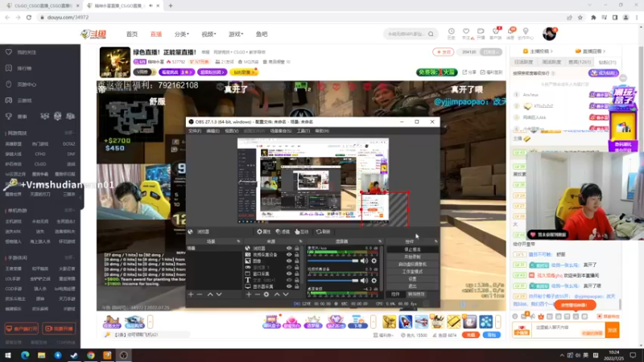This screenshot has height=362, width=644.
Task: Pop out the 控件 controls dock
Action: pyautogui.click(x=436, y=241)
